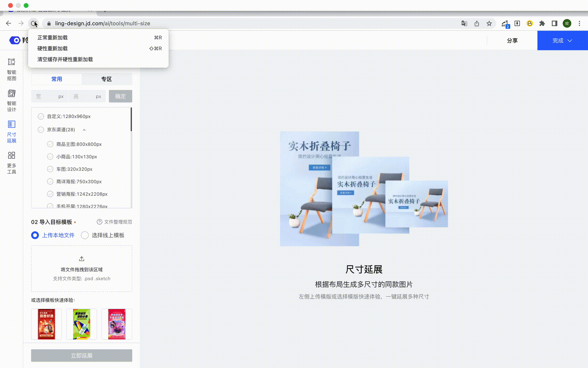
Task: Select the 尺寸延展 sidebar tool
Action: tap(11, 131)
